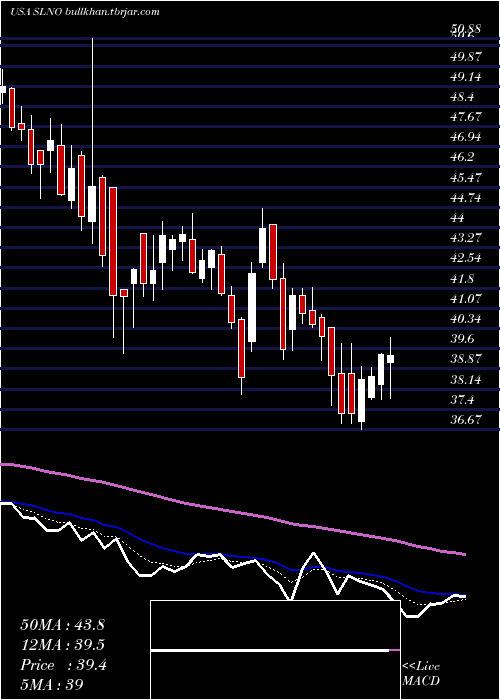The height and width of the screenshot is (700, 500).
Task: Click the 49.87 price axis label
Action: (x=466, y=57)
